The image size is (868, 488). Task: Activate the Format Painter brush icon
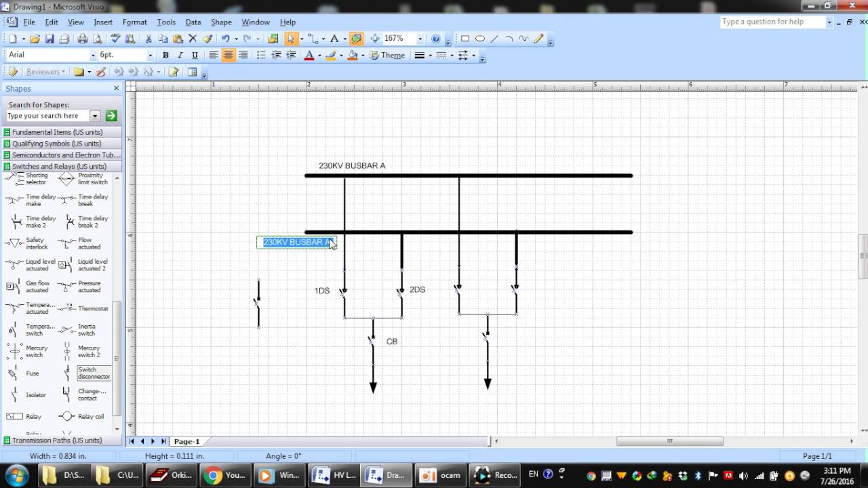click(208, 39)
